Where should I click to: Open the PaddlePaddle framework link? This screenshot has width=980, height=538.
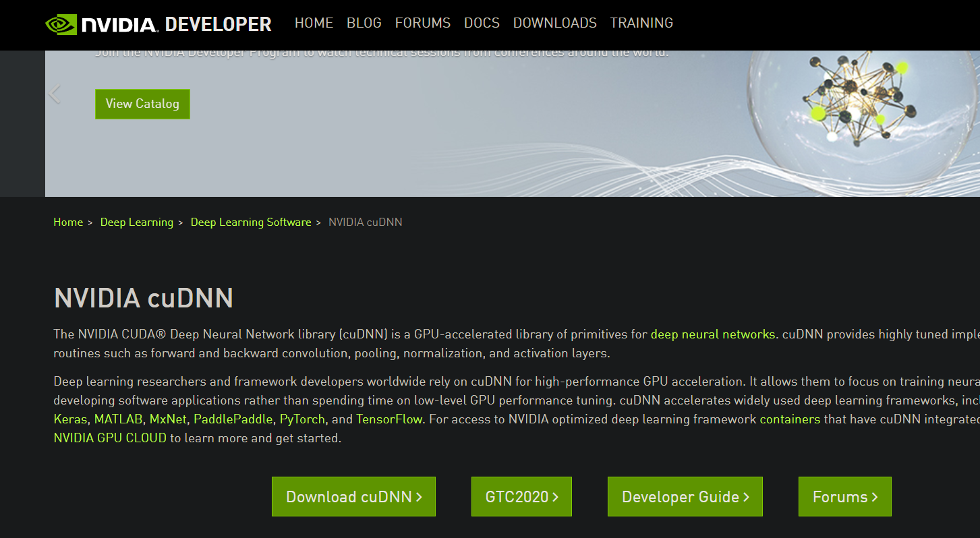(x=233, y=419)
